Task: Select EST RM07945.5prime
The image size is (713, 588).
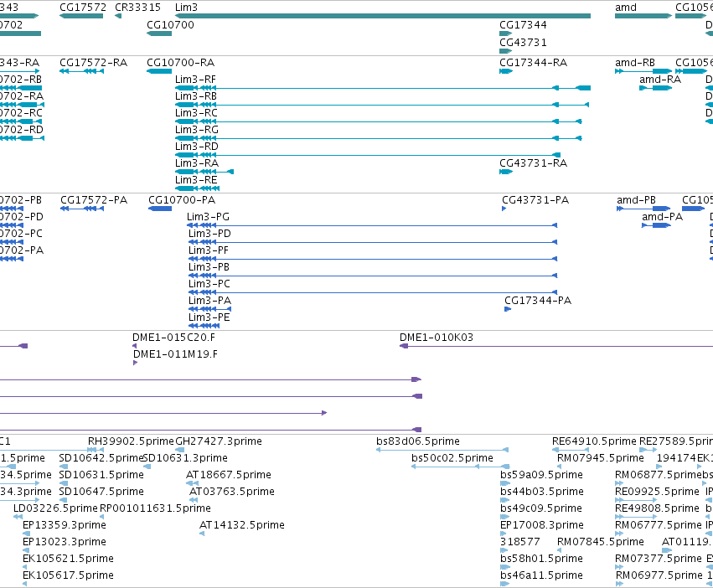Action: coord(600,458)
